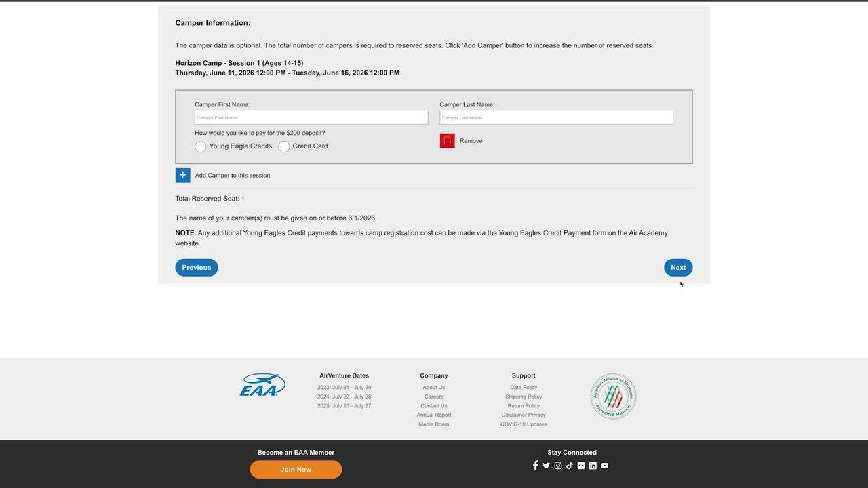Viewport: 868px width, 488px height.
Task: Click the Camper First Name field
Action: tap(311, 117)
